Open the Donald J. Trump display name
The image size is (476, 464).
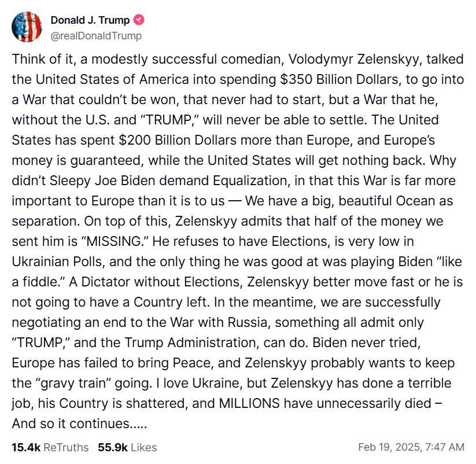(90, 20)
